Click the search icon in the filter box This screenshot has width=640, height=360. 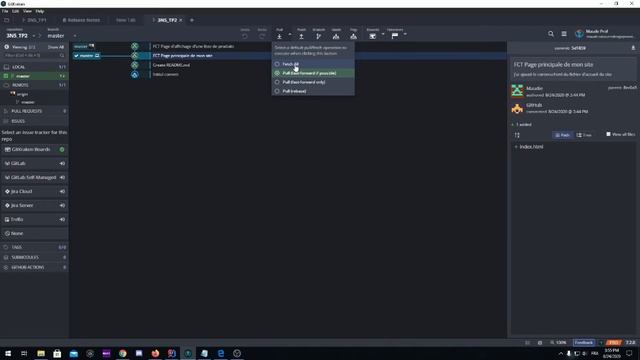coord(62,56)
